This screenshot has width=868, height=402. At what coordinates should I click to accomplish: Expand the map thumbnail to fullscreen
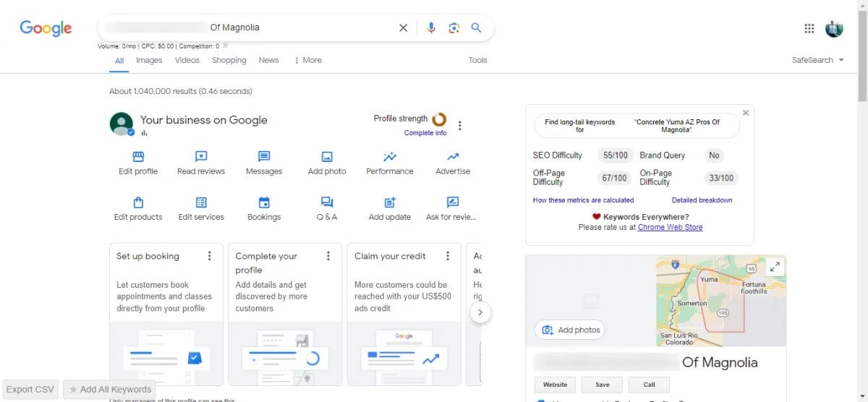[x=775, y=267]
